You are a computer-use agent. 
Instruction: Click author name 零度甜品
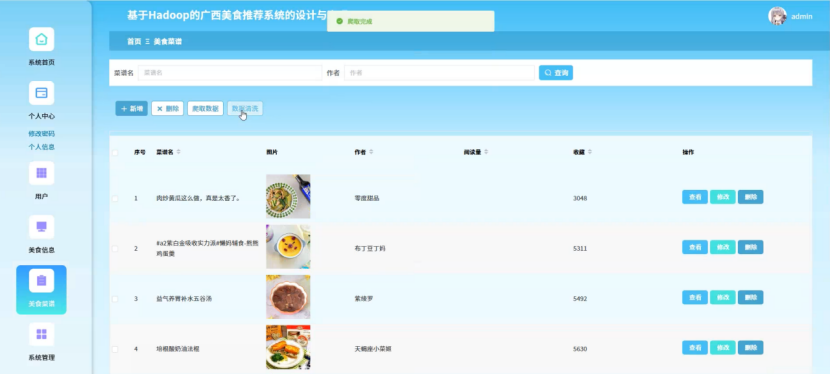(367, 198)
